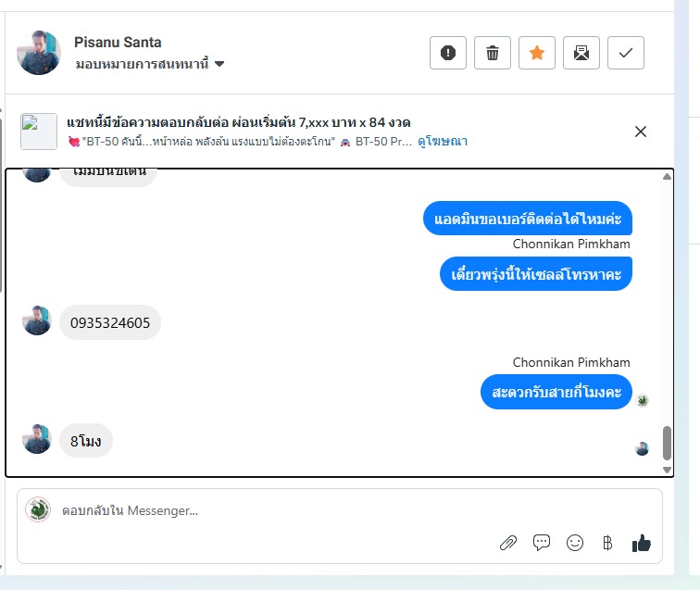
Task: Click the baht payment icon
Action: coord(607,543)
